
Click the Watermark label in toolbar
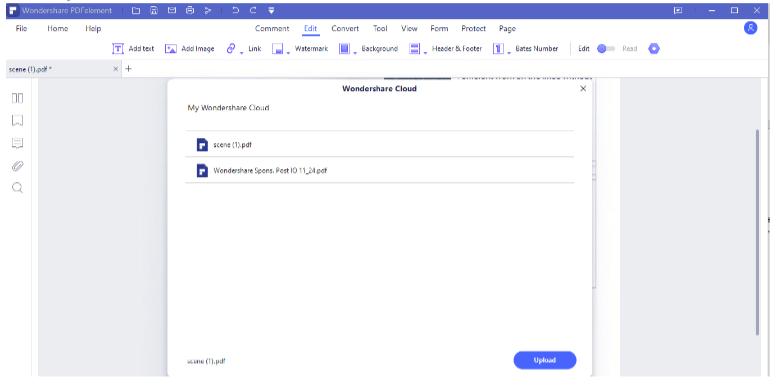tap(311, 49)
